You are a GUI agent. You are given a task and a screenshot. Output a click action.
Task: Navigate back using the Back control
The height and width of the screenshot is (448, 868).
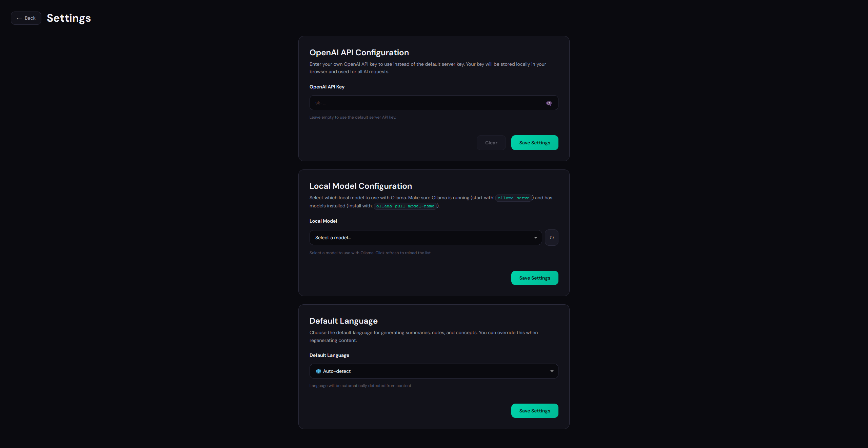click(x=26, y=18)
